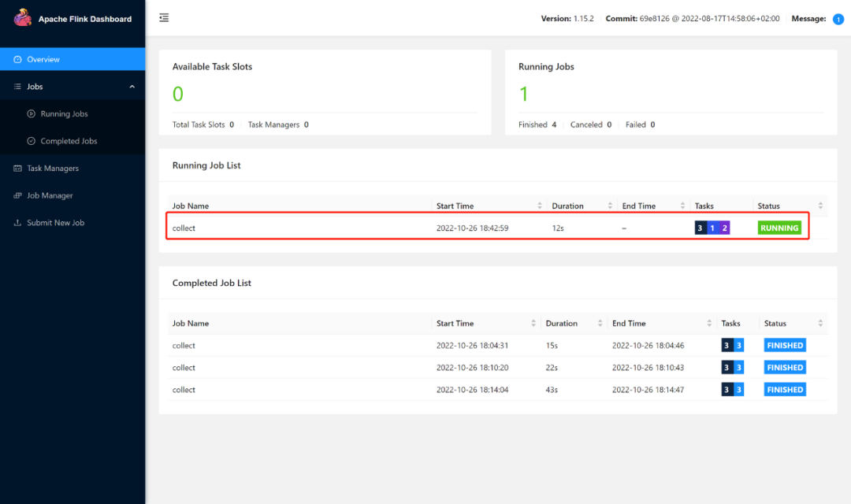Click the Overview dashboard icon

[x=18, y=60]
